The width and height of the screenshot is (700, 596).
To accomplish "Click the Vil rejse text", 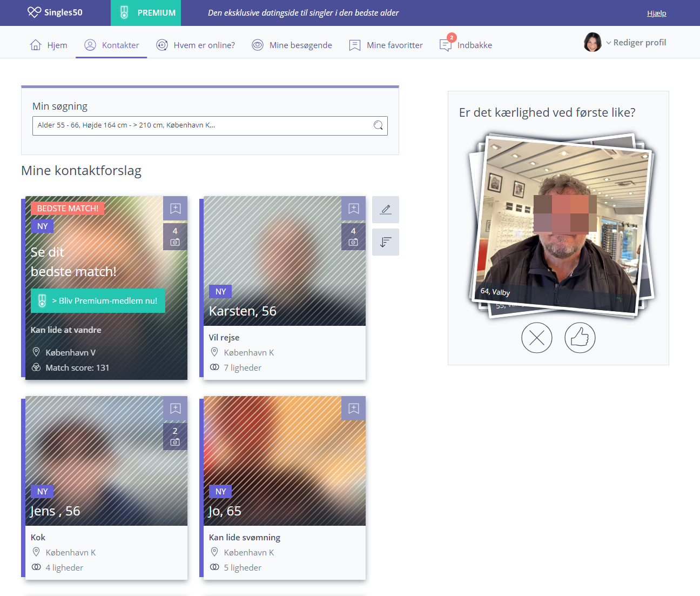I will (224, 337).
